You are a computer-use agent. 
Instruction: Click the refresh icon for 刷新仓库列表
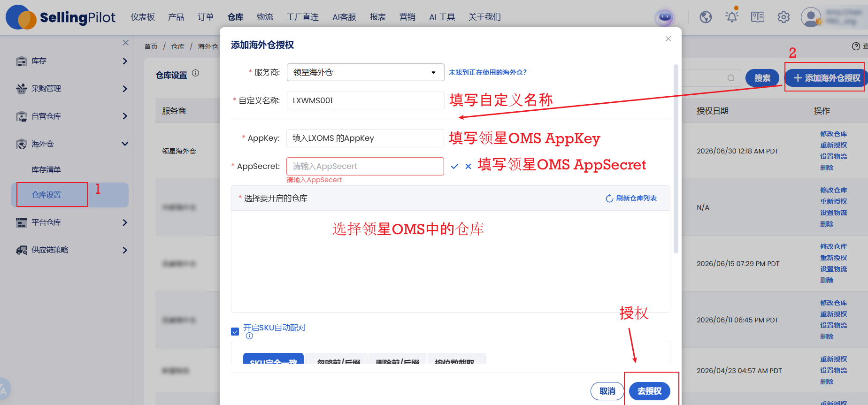pyautogui.click(x=609, y=199)
